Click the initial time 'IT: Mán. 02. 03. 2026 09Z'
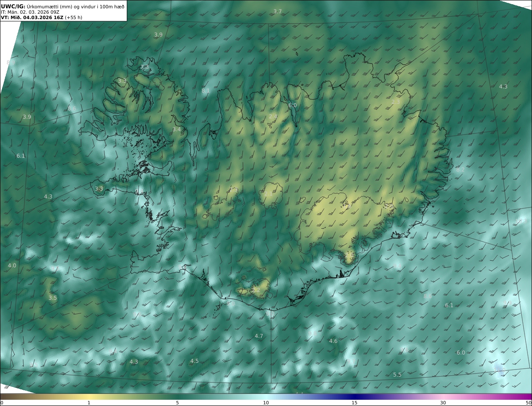Viewport: 532px width, 406px height. (30, 12)
